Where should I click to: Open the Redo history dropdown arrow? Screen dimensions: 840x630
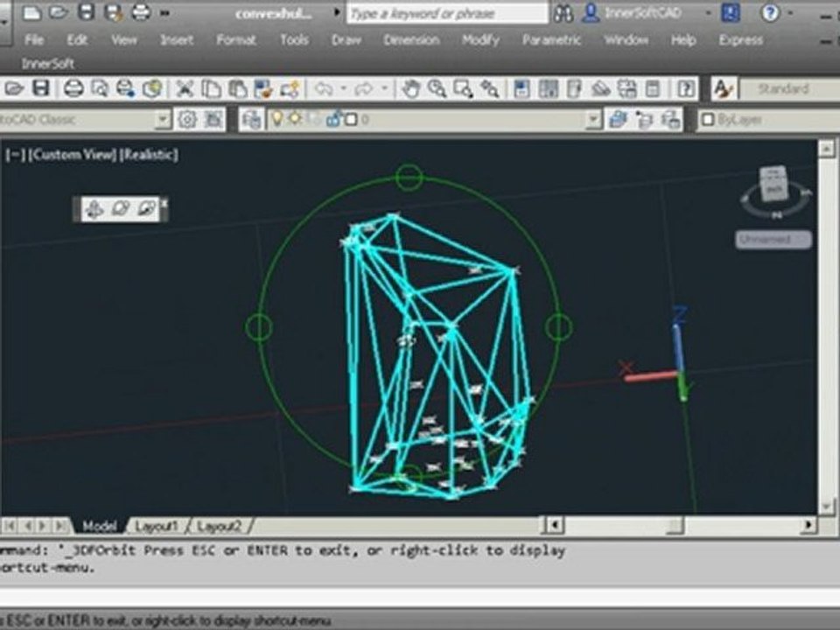tap(384, 88)
